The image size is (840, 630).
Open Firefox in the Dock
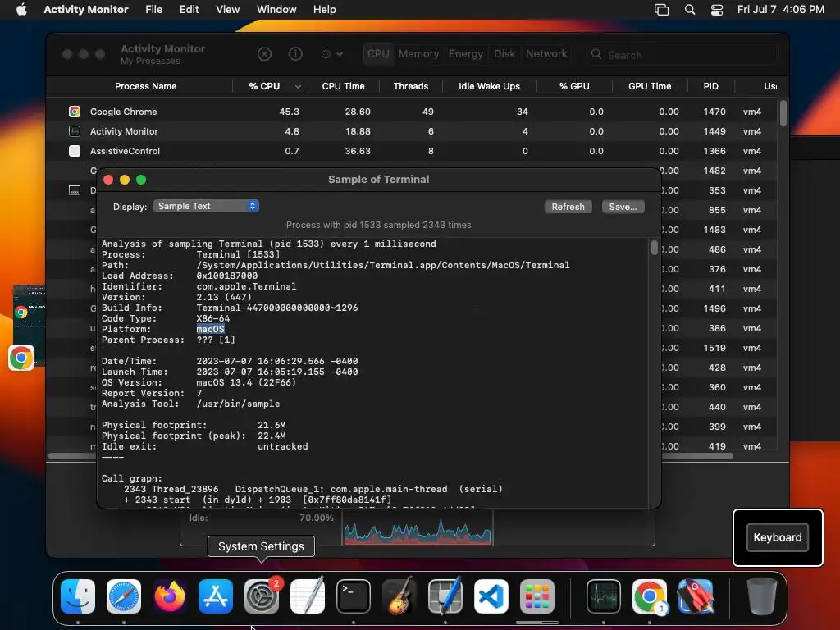170,596
